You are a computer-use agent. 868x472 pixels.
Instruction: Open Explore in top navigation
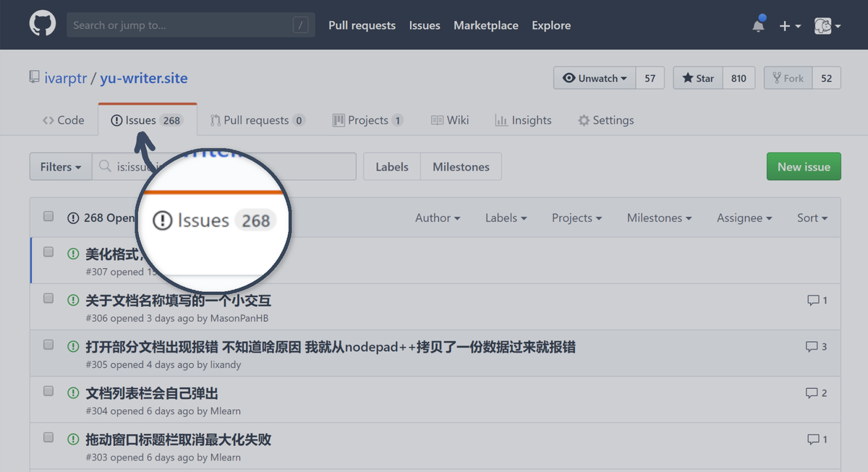pyautogui.click(x=551, y=25)
